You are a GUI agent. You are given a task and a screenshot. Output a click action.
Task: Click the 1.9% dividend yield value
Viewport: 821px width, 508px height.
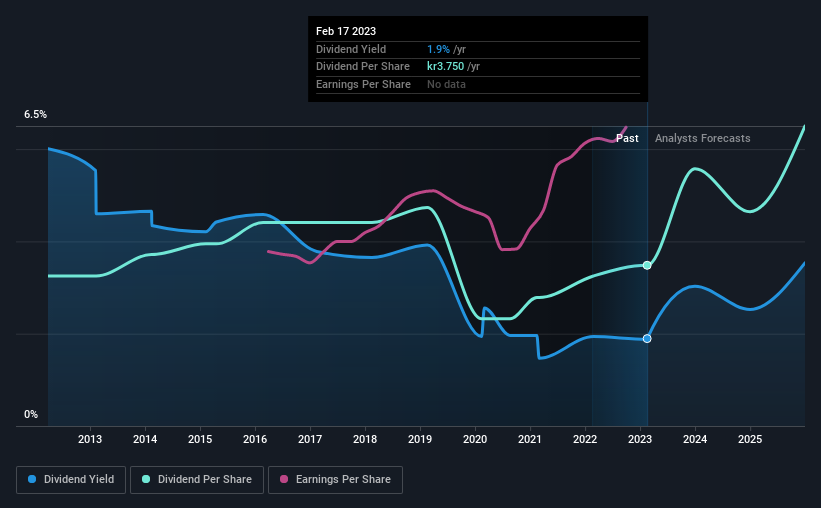point(438,49)
